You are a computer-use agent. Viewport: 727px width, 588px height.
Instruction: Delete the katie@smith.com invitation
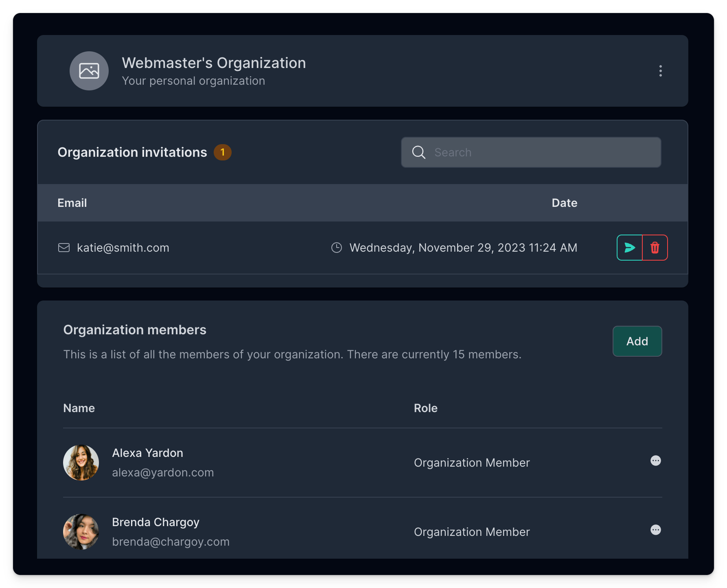(x=655, y=248)
